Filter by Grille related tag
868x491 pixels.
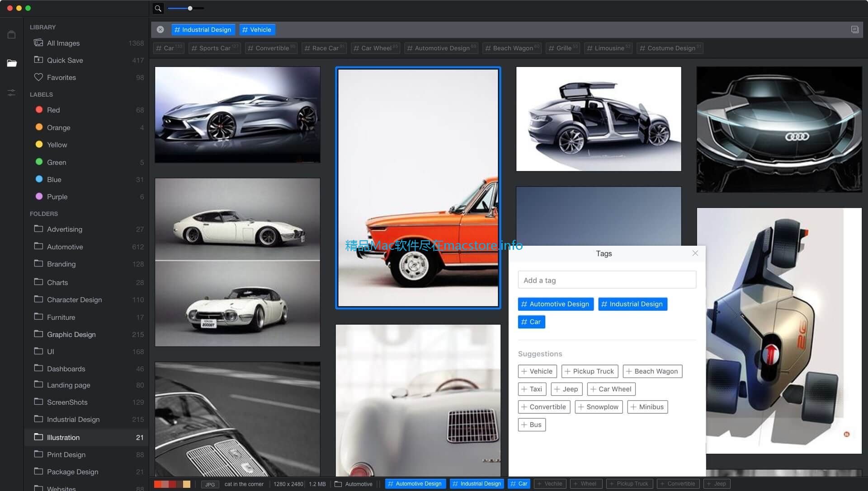[563, 48]
